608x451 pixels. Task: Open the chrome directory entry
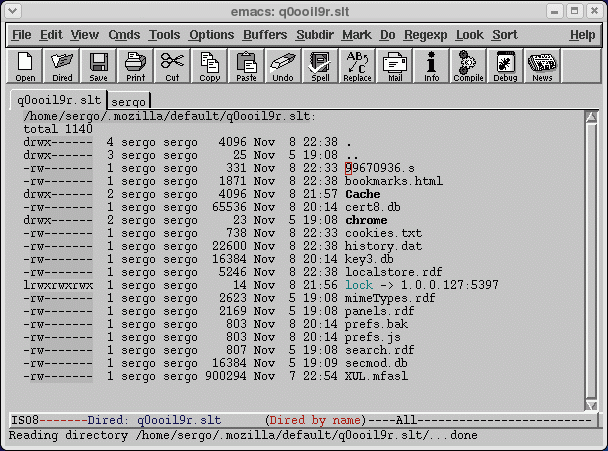(x=366, y=220)
